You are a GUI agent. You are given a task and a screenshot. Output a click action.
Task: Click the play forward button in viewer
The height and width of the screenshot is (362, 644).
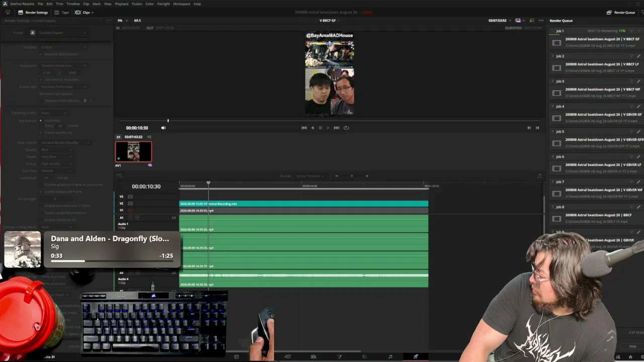coord(328,128)
